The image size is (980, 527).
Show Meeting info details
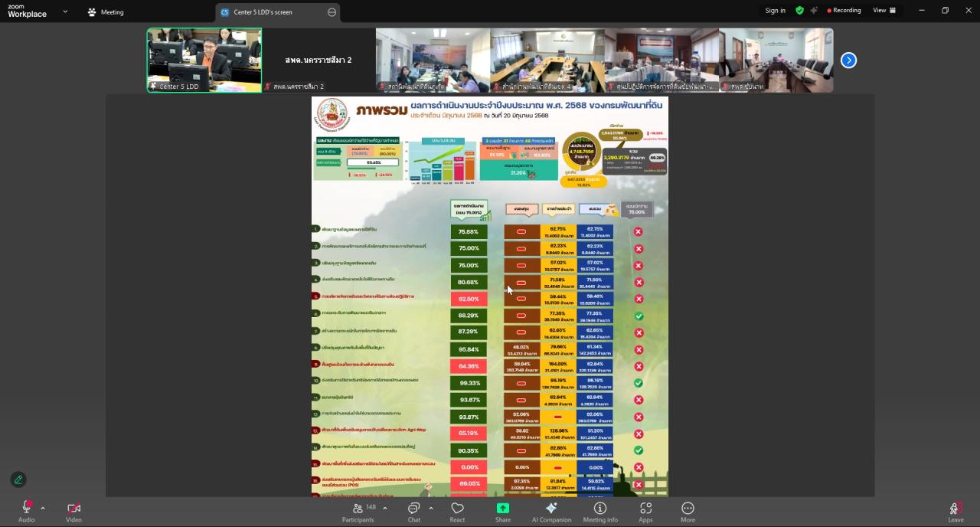(x=600, y=510)
